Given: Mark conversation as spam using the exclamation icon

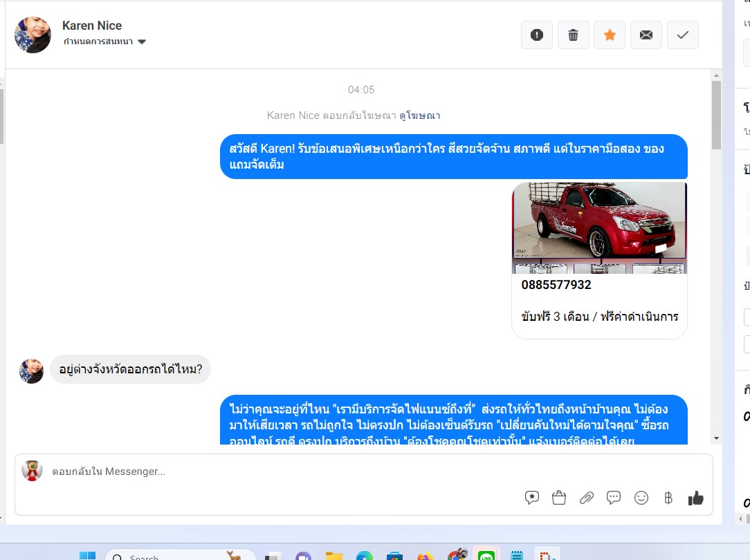Looking at the screenshot, I should (x=537, y=35).
